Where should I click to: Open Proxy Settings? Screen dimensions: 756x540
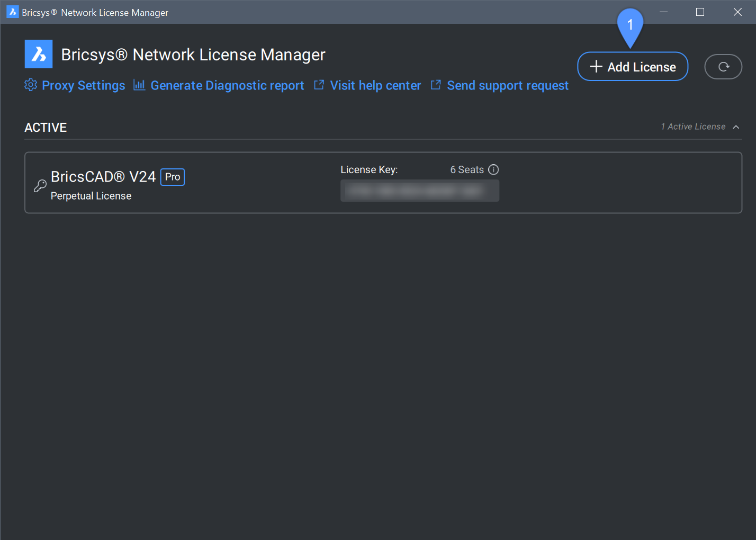83,86
